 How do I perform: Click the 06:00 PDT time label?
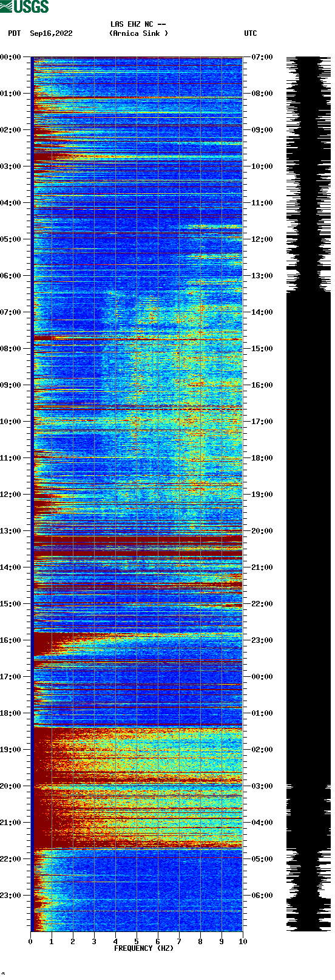10,276
